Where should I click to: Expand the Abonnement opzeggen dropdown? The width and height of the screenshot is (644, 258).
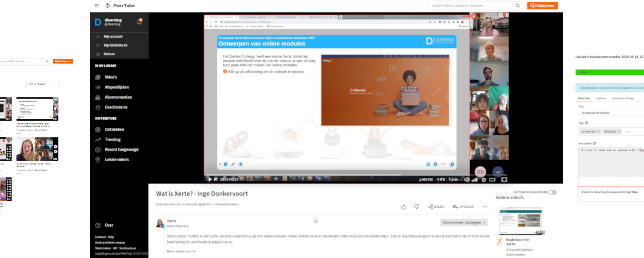(464, 223)
